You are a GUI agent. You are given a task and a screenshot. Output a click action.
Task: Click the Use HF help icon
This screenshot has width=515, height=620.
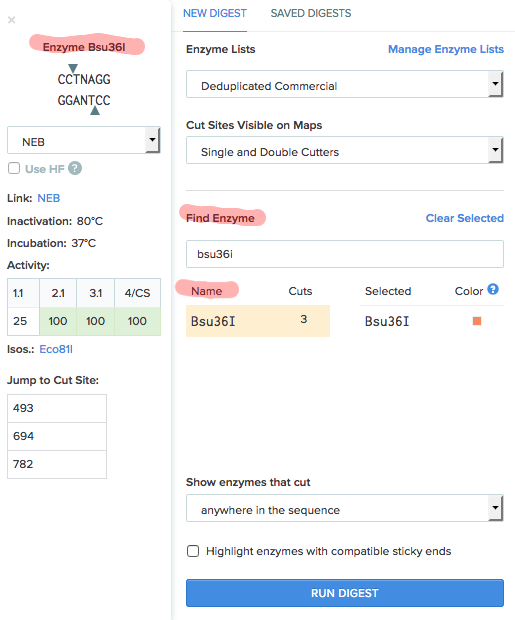coord(75,168)
